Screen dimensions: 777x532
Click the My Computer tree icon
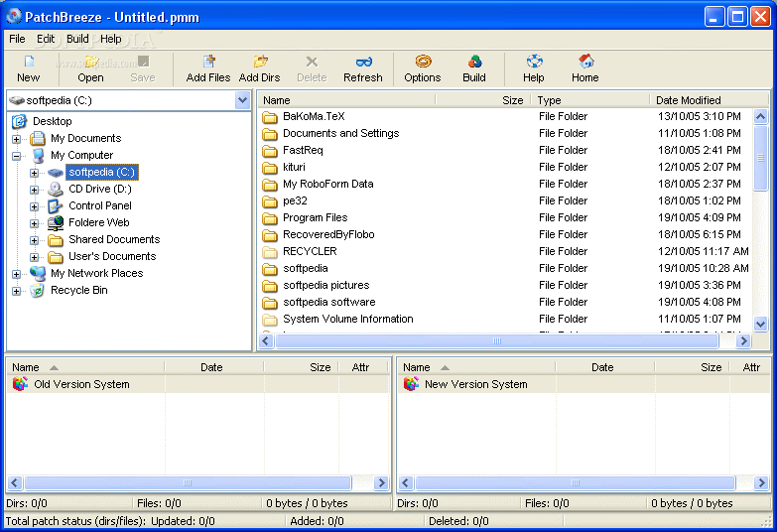pyautogui.click(x=38, y=155)
